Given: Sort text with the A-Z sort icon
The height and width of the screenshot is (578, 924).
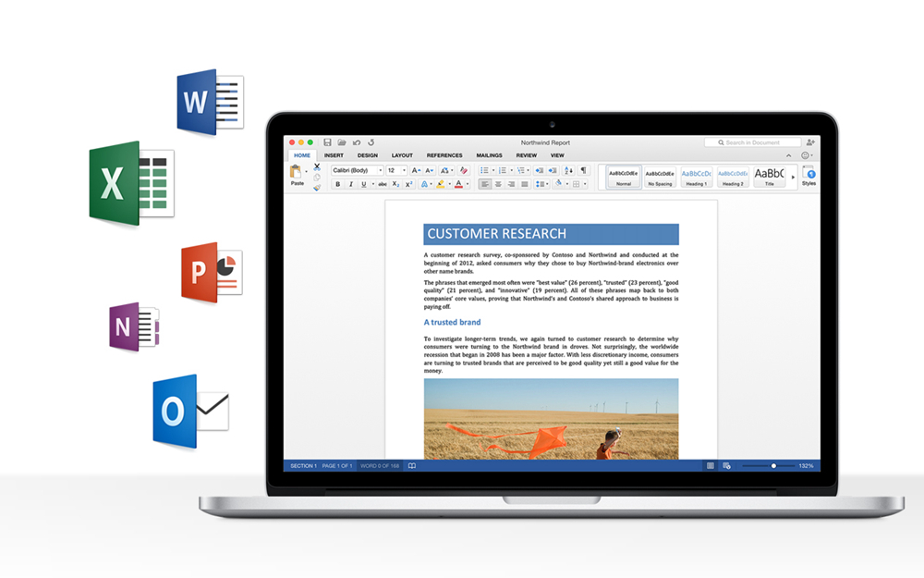Looking at the screenshot, I should (x=568, y=170).
